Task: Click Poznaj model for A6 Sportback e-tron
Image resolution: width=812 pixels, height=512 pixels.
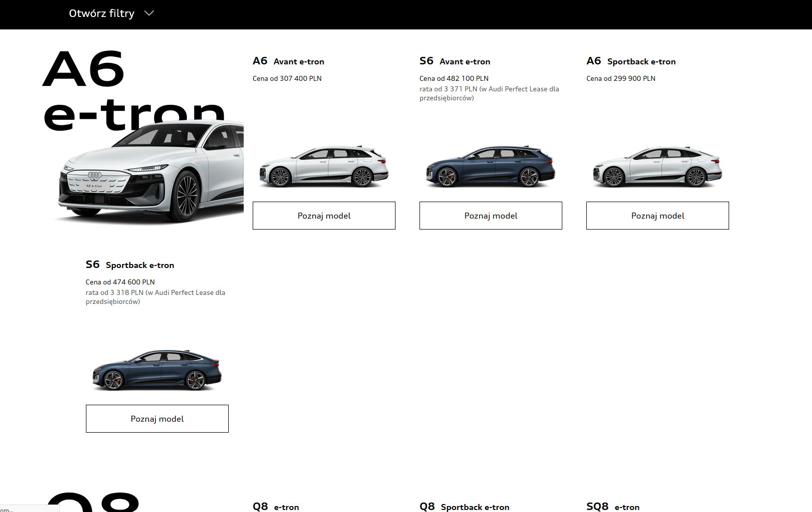Action: pos(657,216)
